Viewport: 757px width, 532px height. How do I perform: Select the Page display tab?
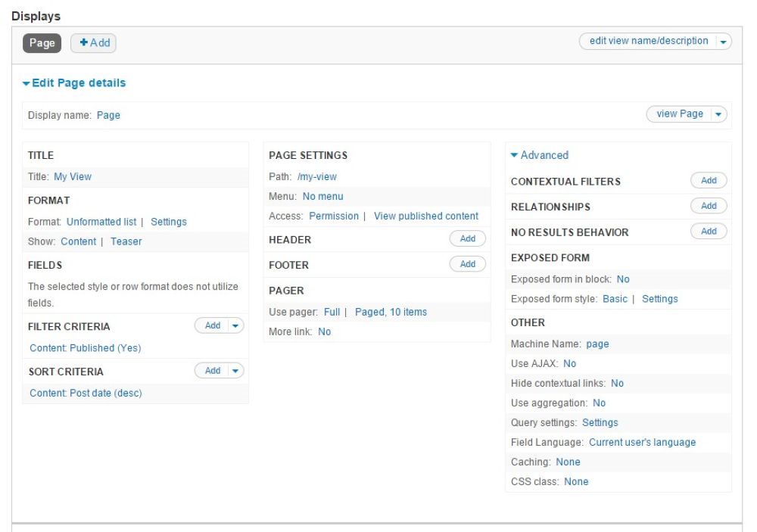[x=42, y=43]
